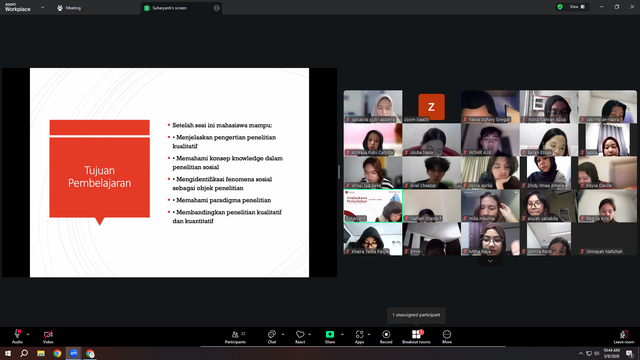Open the system tray network icon
Screen dimensions: 640x360
coord(589,353)
